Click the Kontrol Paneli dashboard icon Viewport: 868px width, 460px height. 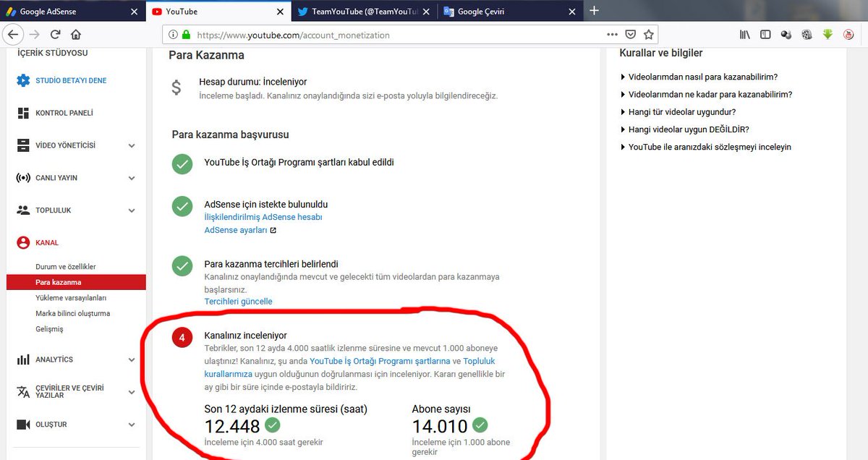click(23, 113)
